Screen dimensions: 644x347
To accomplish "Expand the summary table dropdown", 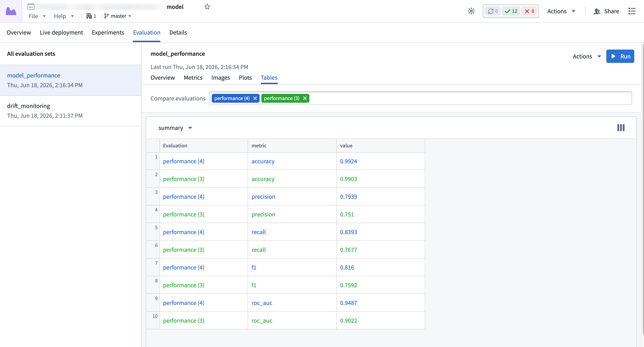I will point(175,128).
